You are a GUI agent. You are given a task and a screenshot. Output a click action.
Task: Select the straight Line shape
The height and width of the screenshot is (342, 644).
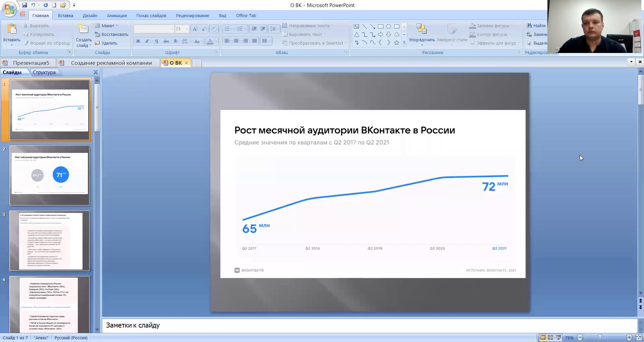point(364,26)
